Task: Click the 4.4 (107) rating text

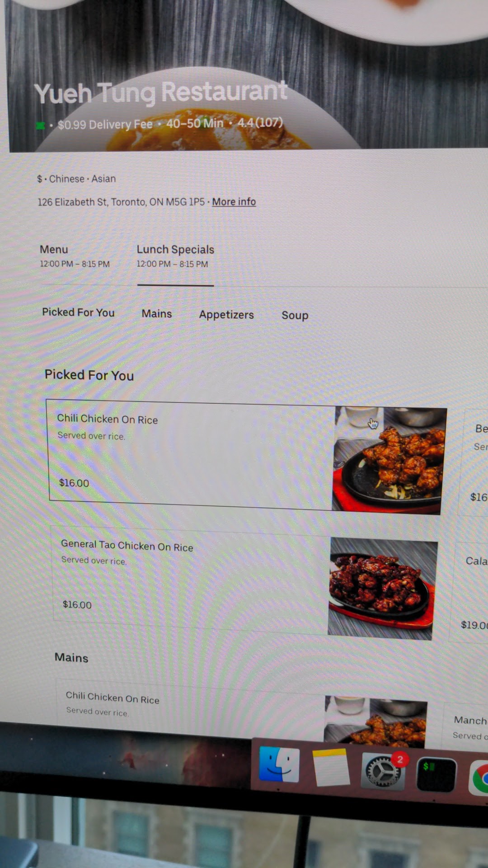Action: [x=260, y=123]
